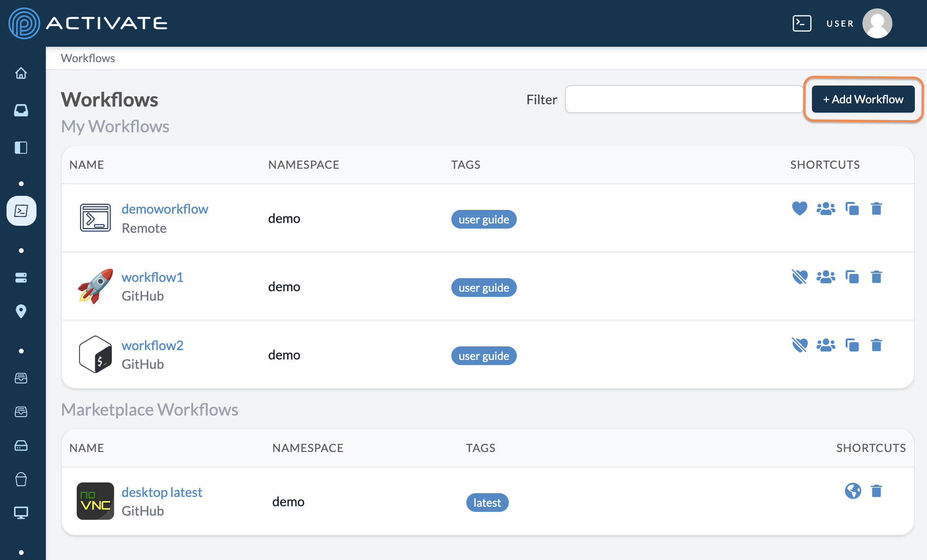
Task: Expand My Workflows section
Action: (115, 125)
